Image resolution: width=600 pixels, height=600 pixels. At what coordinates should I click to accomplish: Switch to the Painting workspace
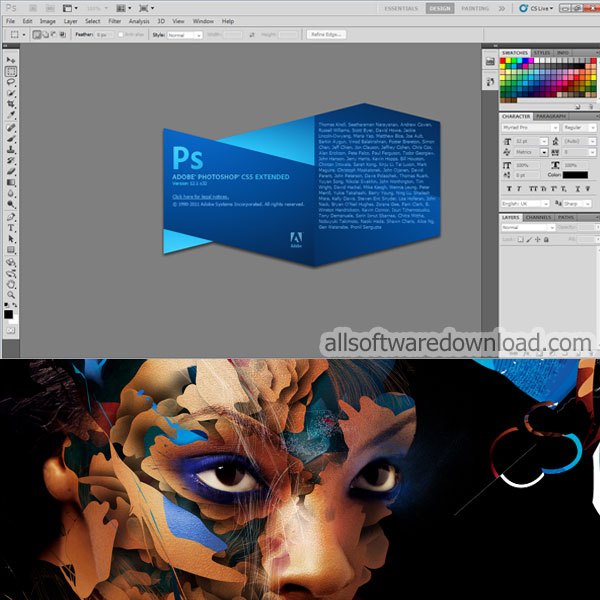coord(475,8)
